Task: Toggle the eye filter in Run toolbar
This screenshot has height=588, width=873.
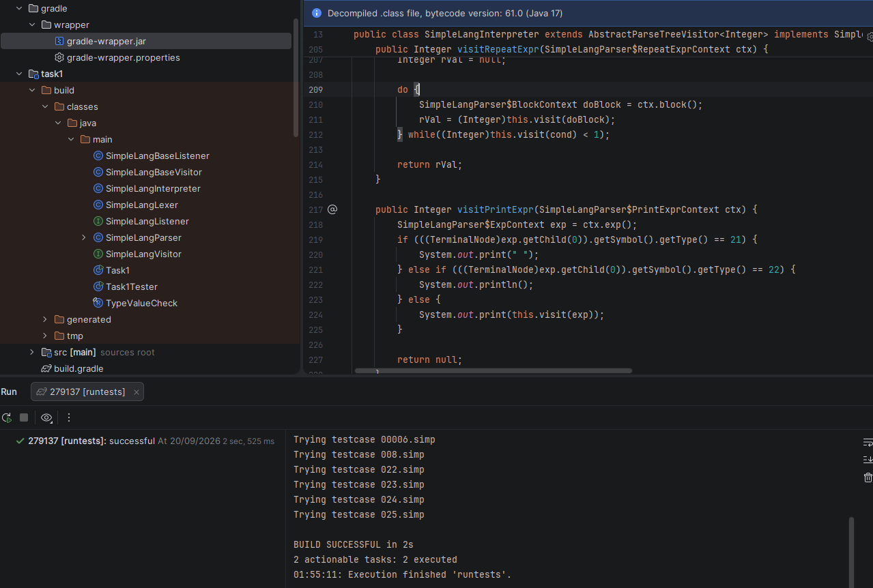Action: tap(46, 417)
